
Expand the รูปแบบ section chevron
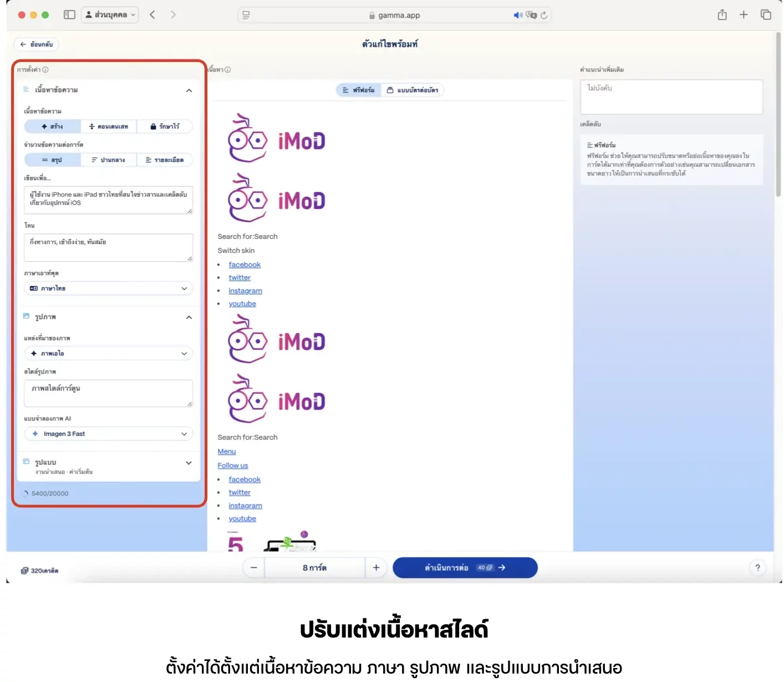coord(189,463)
